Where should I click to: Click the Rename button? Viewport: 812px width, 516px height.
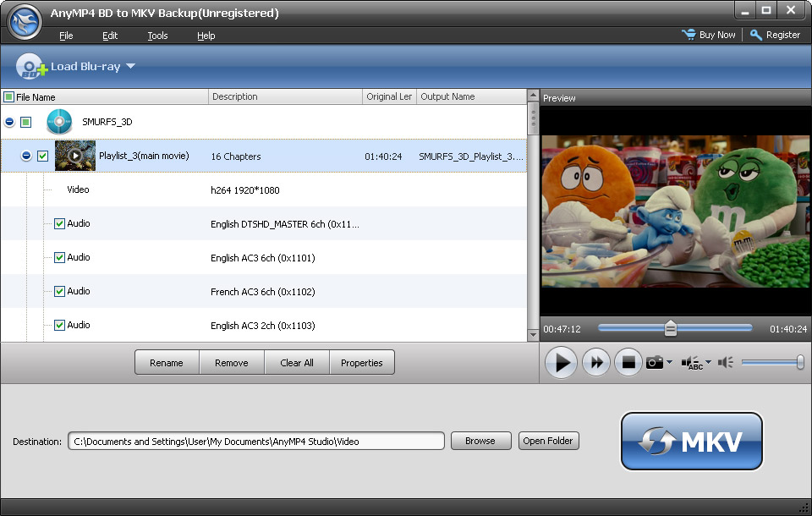click(x=167, y=363)
